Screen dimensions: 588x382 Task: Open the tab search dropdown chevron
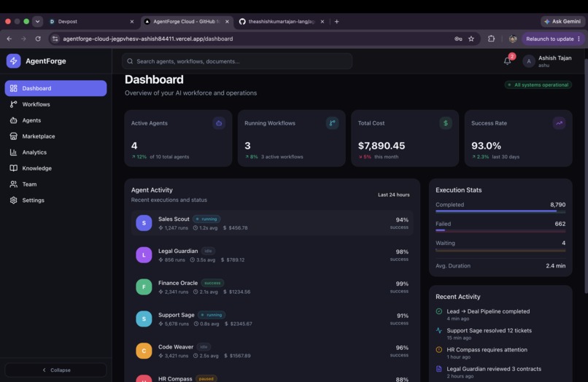point(37,21)
